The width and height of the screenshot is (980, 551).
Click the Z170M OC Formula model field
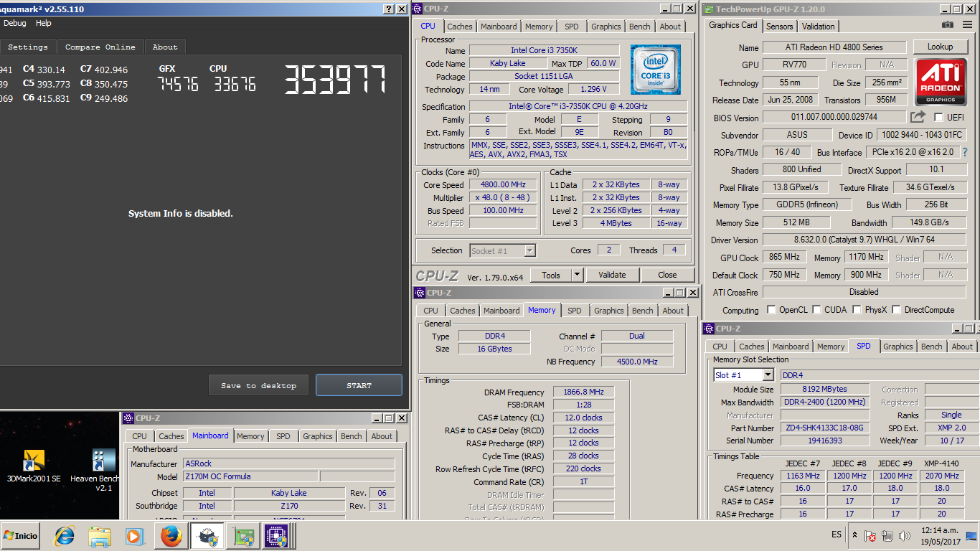250,476
